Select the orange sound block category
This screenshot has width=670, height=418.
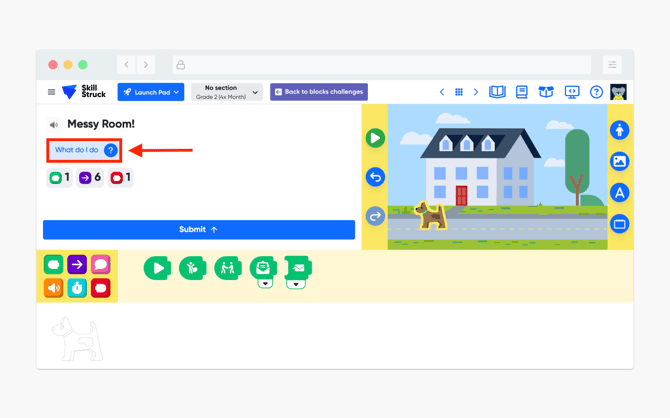click(53, 288)
